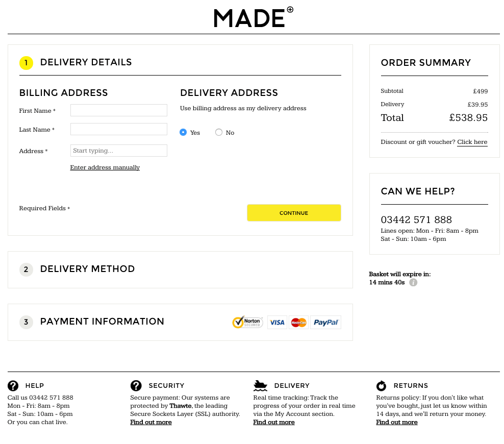Viewport: 504px width, 444px height.
Task: Open discount voucher Click here link
Action: [472, 142]
